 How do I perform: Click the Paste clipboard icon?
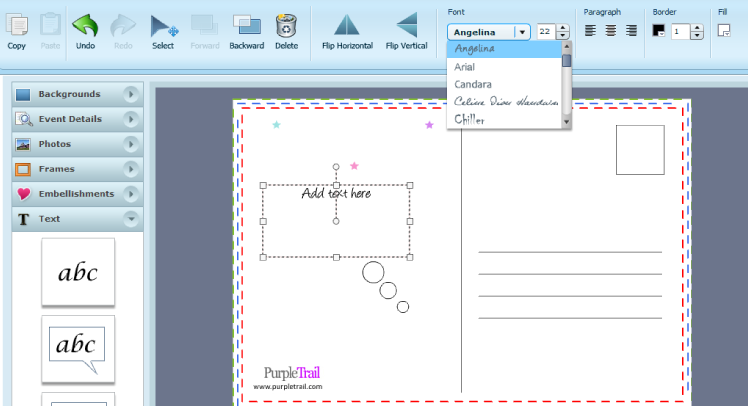coord(50,25)
